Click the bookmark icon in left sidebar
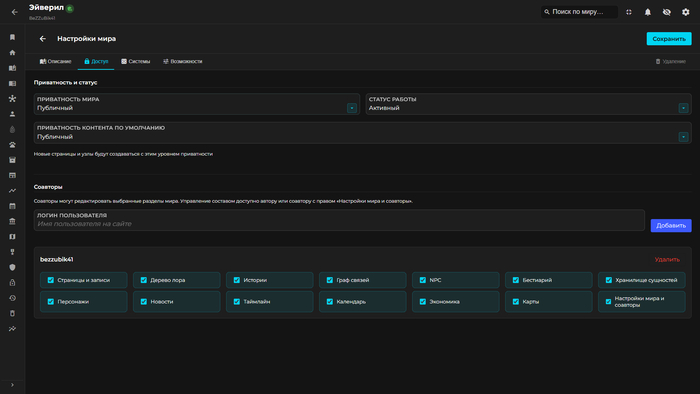 12,37
